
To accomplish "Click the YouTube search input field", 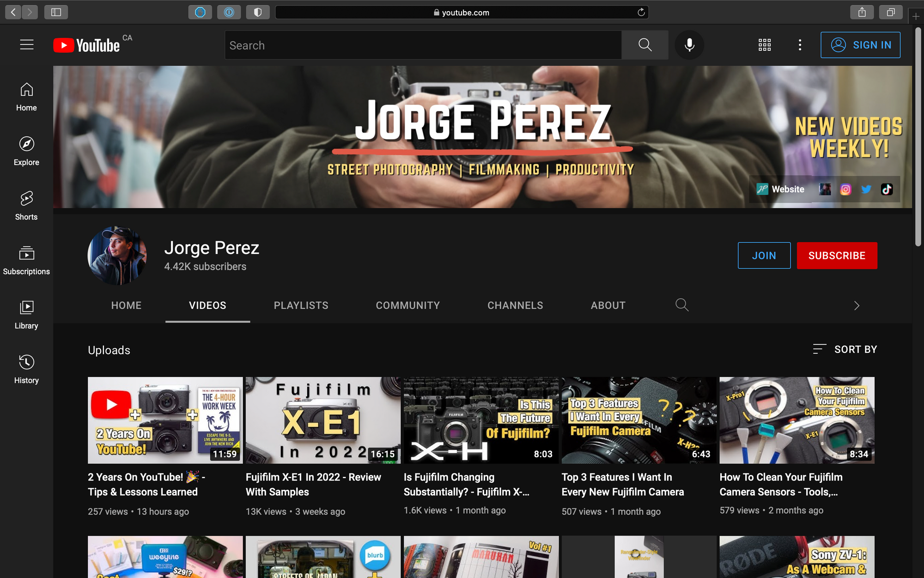I will coord(423,45).
